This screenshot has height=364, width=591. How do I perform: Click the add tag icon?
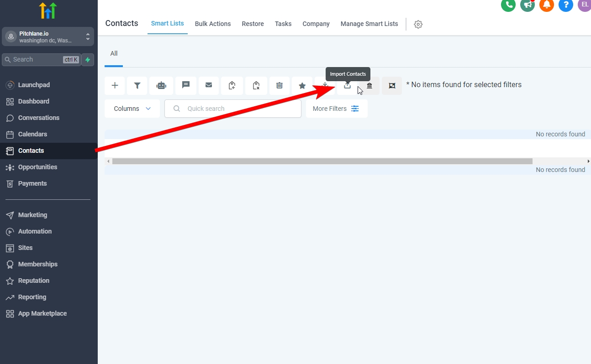click(x=232, y=86)
